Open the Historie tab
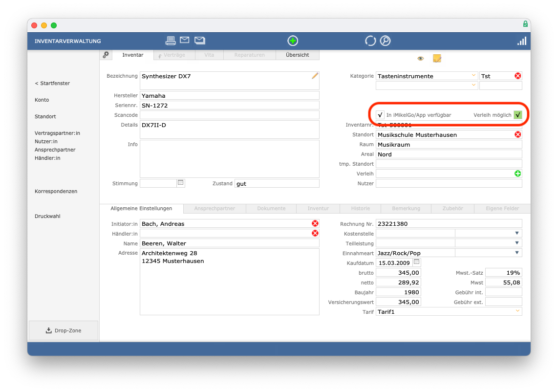The width and height of the screenshot is (558, 392). (x=361, y=209)
